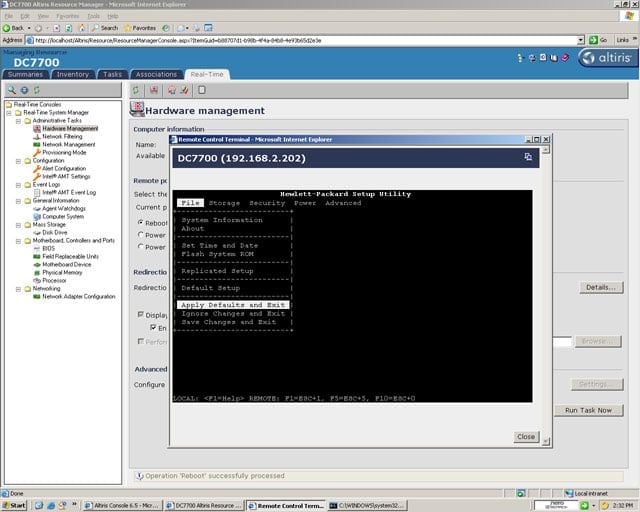Viewport: 640px width, 512px height.
Task: Click the traffic-light icon in Altiris header
Action: click(520, 58)
